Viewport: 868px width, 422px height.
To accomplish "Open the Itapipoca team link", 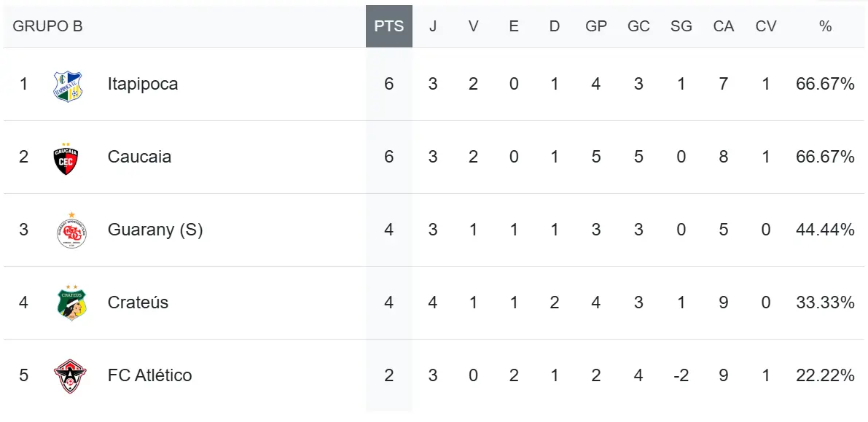I will point(142,84).
